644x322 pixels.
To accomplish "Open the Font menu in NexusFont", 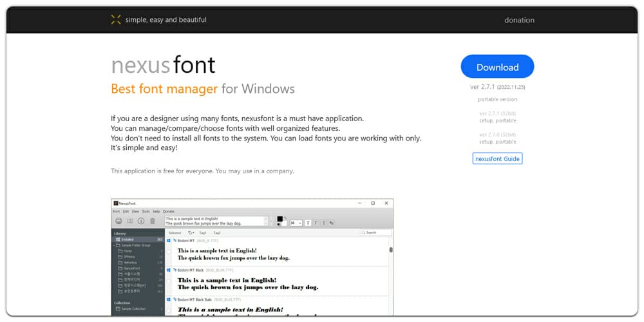I will [116, 211].
